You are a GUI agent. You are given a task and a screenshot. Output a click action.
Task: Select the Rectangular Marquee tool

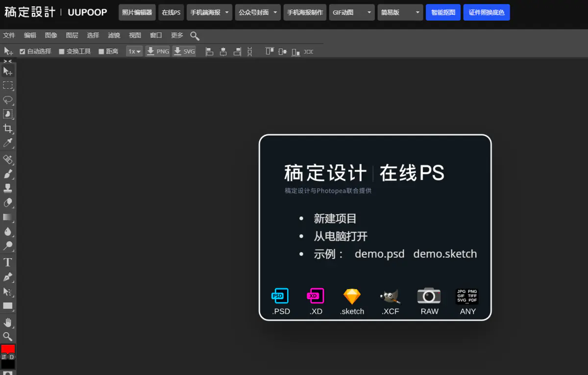8,86
